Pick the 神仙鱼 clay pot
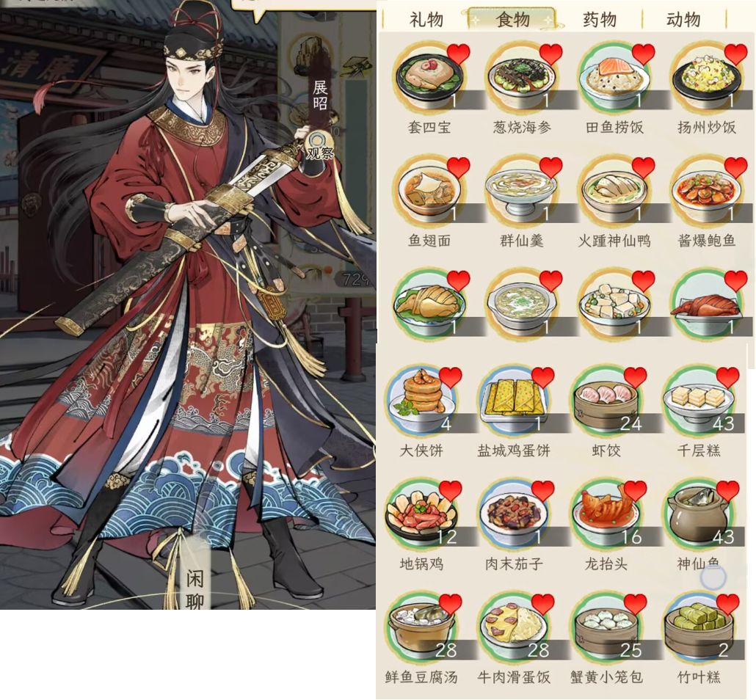Screen dimensions: 756x700 tap(699, 514)
